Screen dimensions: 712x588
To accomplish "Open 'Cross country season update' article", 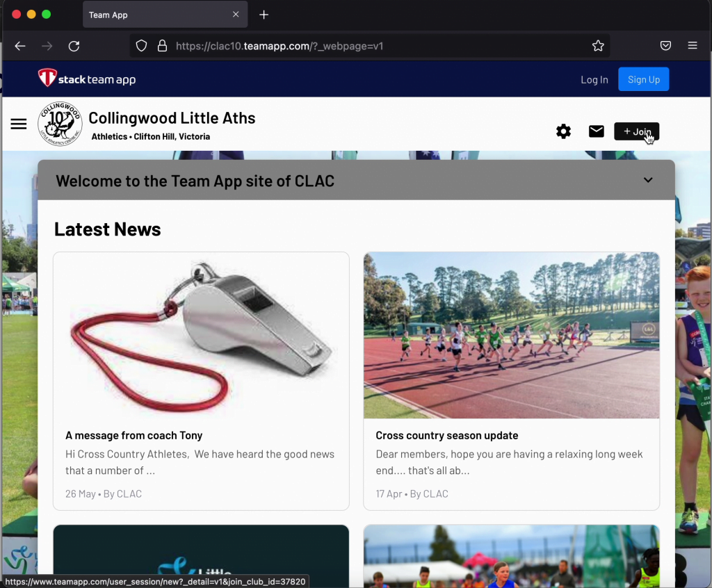I will click(447, 435).
